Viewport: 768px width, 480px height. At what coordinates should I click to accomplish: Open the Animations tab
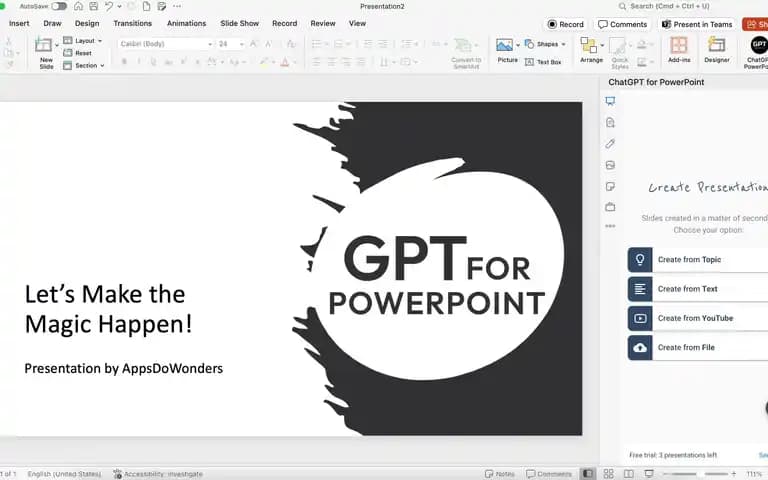tap(186, 23)
